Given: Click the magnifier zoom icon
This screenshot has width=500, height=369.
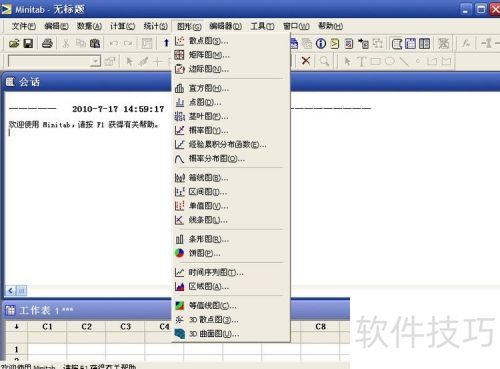Looking at the screenshot, I should click(x=324, y=61).
